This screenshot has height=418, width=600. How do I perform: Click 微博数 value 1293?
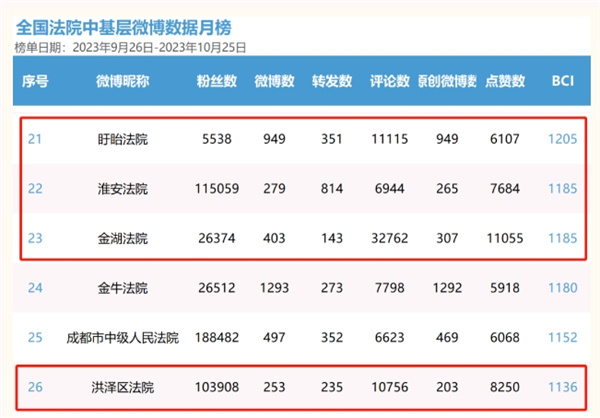[x=274, y=288]
